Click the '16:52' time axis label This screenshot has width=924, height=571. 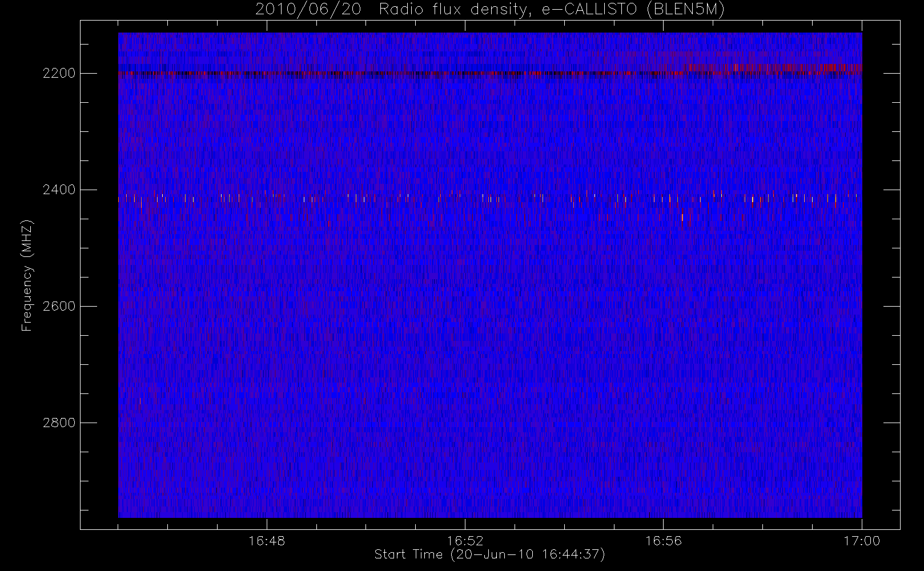[x=465, y=541]
